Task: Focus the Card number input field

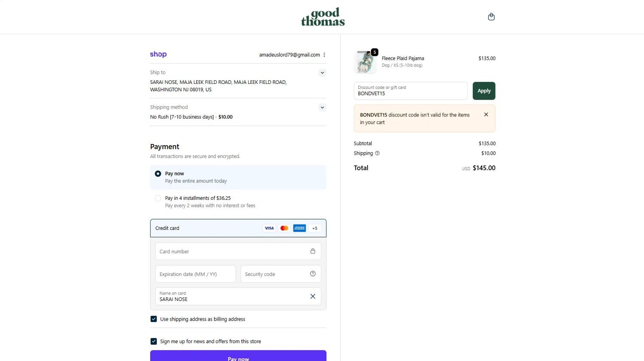Action: [x=238, y=251]
